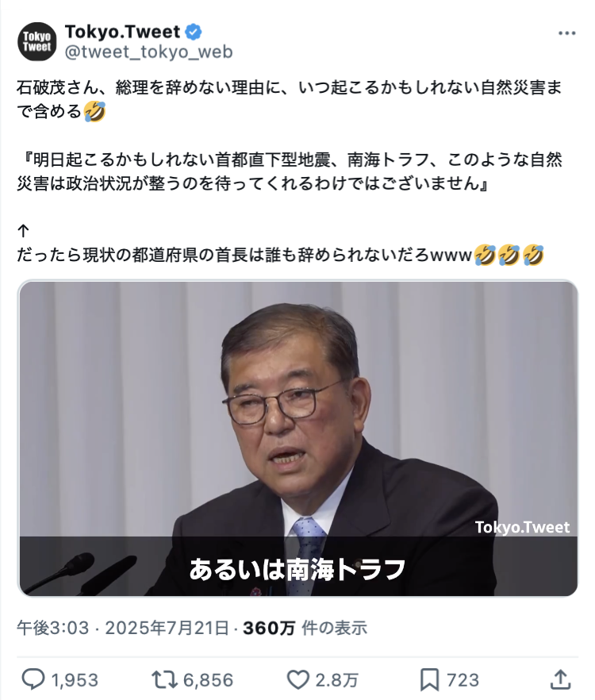The width and height of the screenshot is (595, 700).
Task: Like the tweet with the heart icon
Action: 297,679
